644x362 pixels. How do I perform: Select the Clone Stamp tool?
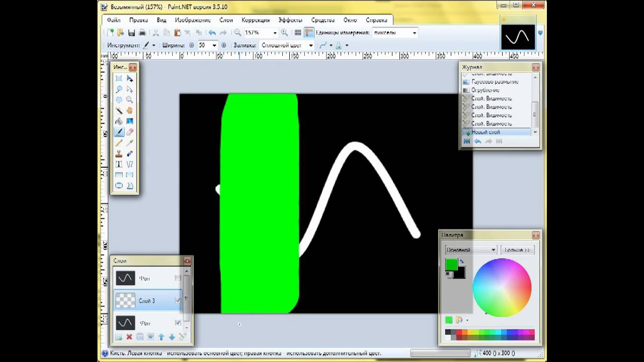[119, 153]
